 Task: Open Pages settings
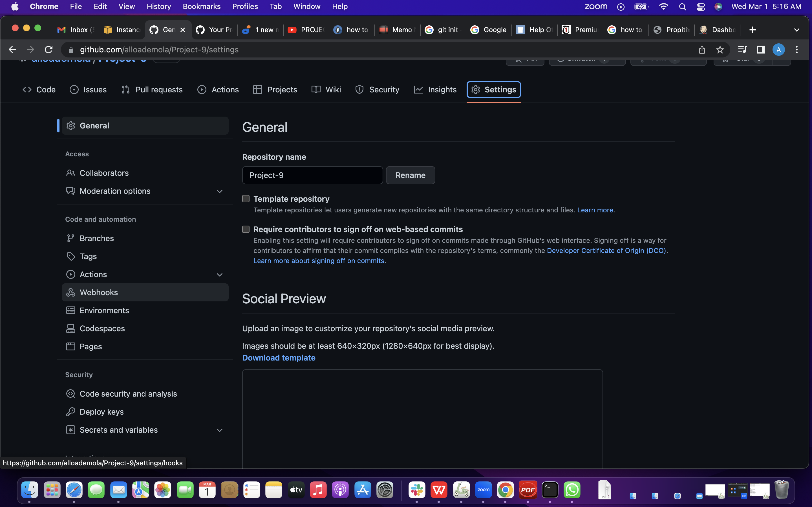[x=91, y=346]
